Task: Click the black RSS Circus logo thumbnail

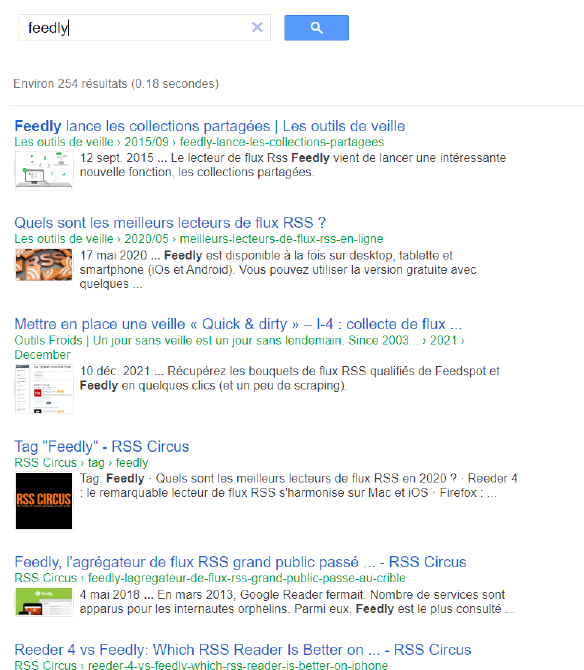Action: [44, 501]
